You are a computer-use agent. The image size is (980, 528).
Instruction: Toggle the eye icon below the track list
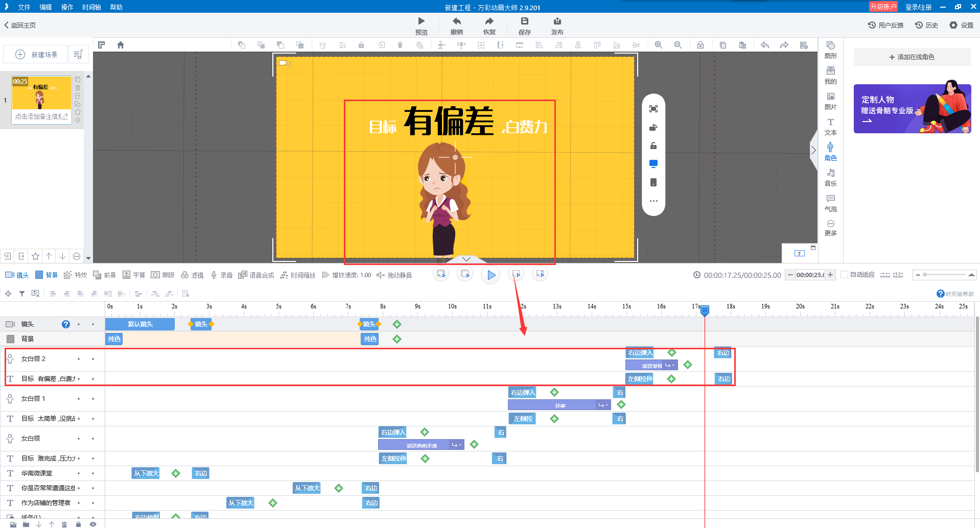[x=93, y=524]
